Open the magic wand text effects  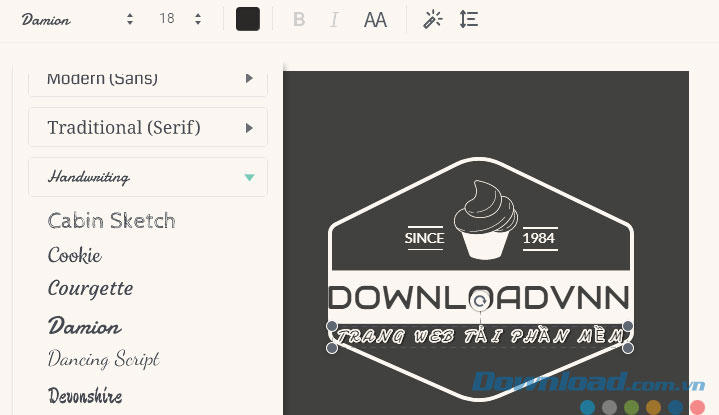click(432, 20)
